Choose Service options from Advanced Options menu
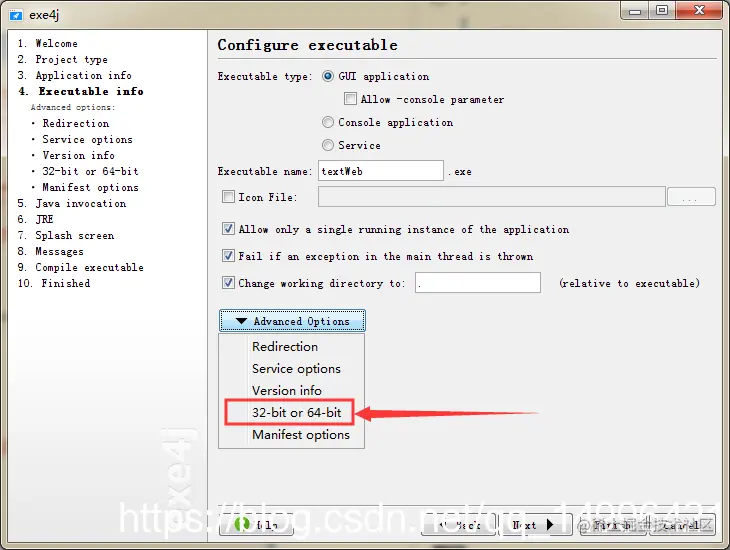The height and width of the screenshot is (550, 730). 296,368
